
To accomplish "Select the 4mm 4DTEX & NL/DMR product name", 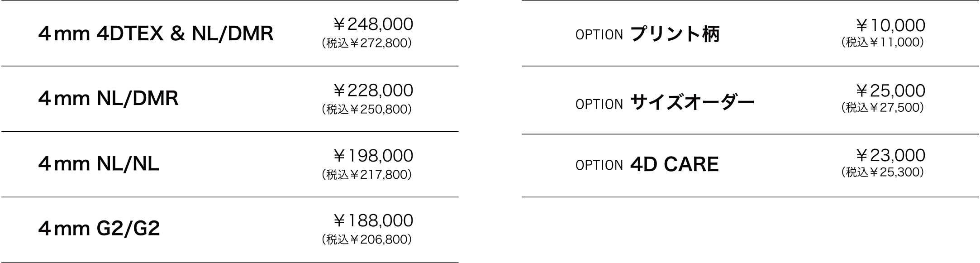I will click(x=156, y=34).
